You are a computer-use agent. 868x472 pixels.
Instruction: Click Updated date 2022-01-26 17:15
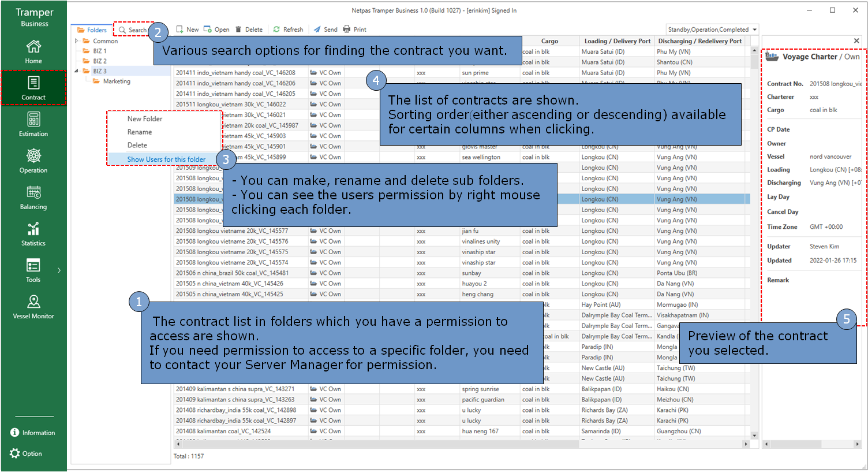tap(833, 261)
